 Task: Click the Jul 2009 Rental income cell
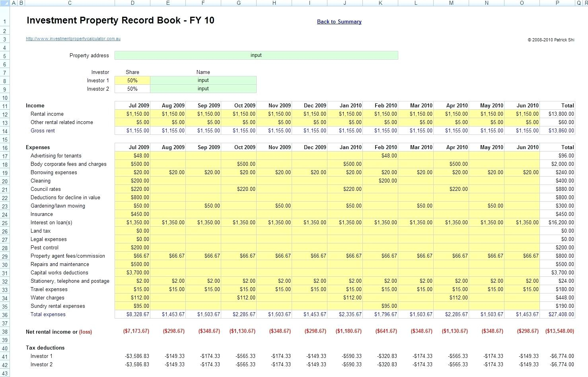(132, 114)
